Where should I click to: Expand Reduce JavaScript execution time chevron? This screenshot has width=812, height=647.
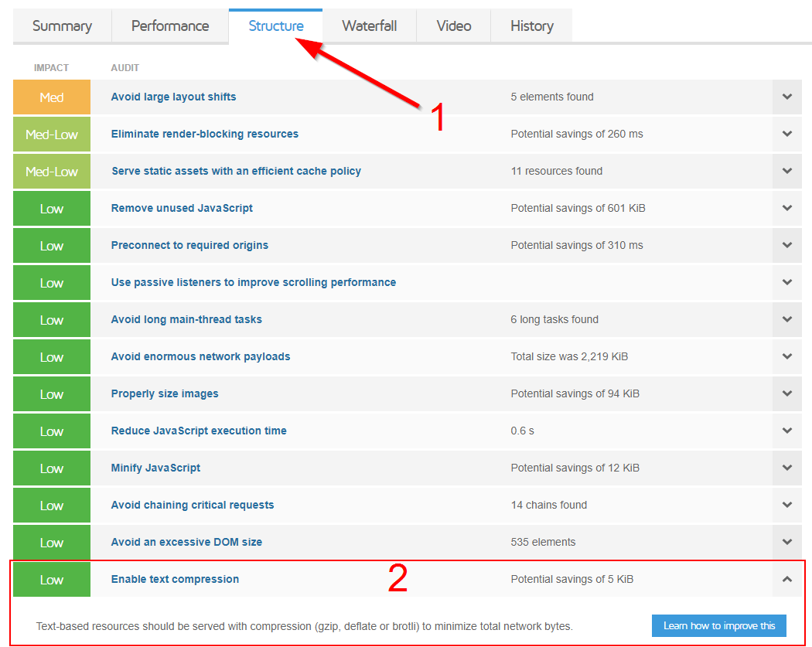pyautogui.click(x=786, y=431)
